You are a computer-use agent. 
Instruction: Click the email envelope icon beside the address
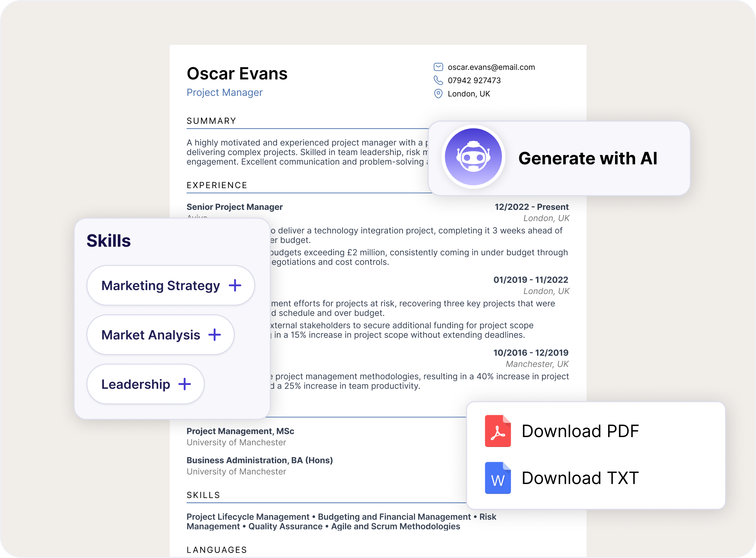pyautogui.click(x=439, y=67)
